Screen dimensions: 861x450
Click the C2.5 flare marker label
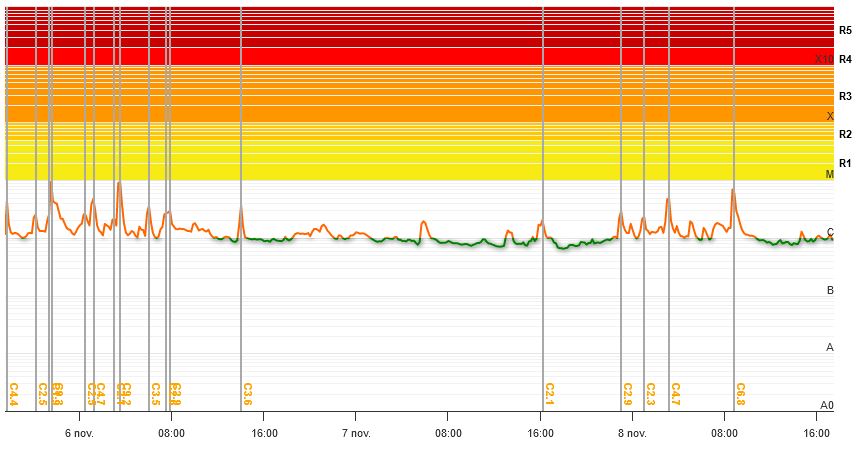pos(42,394)
